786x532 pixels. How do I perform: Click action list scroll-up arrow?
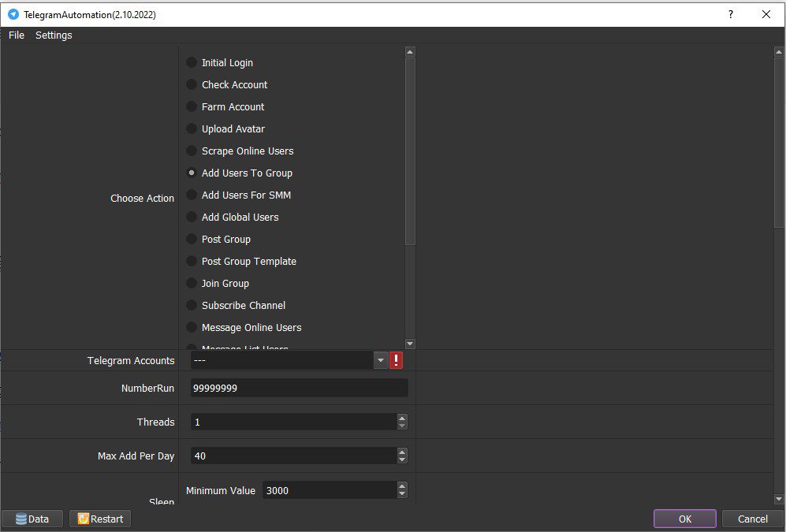tap(410, 51)
